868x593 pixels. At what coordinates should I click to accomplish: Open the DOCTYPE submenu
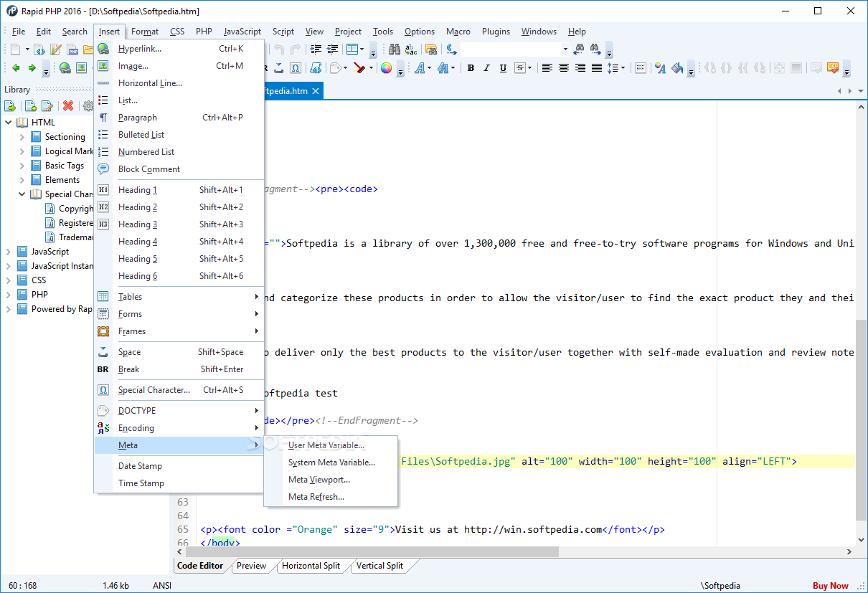point(179,411)
